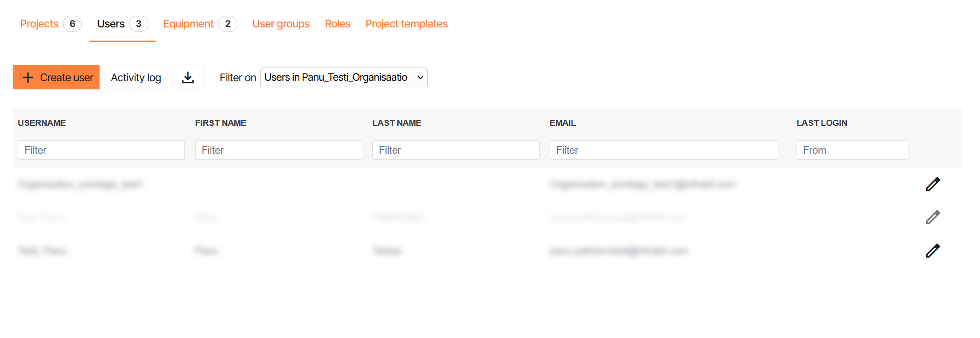Image resolution: width=980 pixels, height=338 pixels.
Task: Select the Users tab
Action: (111, 24)
